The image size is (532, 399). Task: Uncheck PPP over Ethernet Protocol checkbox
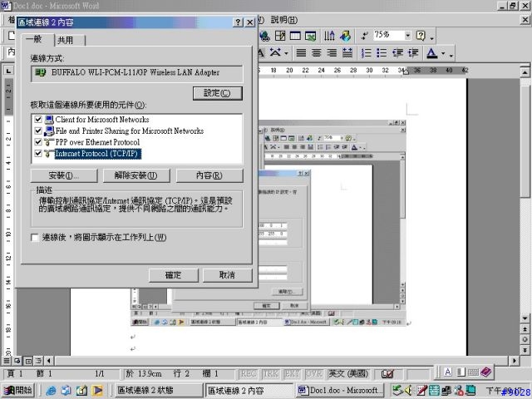pyautogui.click(x=38, y=142)
